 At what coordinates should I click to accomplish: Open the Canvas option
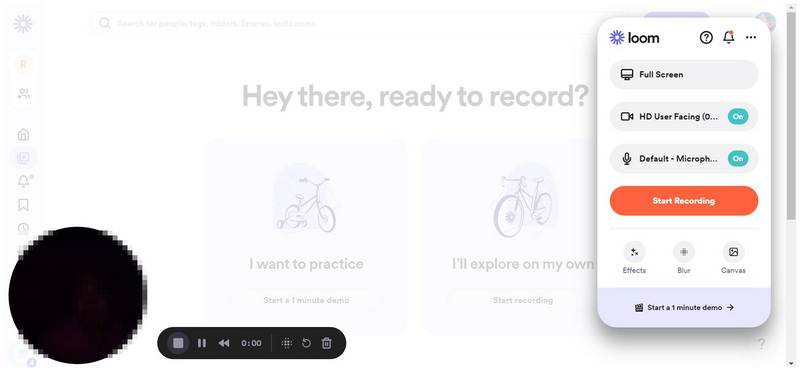(x=733, y=258)
